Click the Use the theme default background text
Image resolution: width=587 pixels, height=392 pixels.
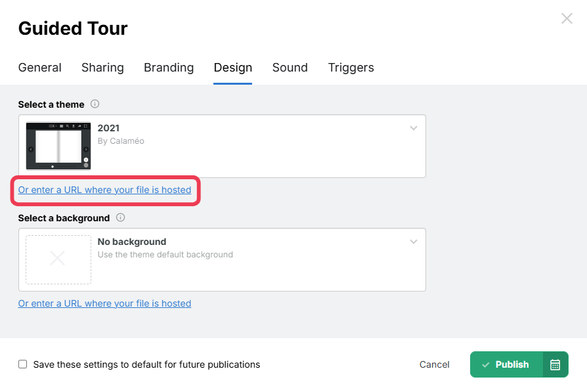click(165, 255)
